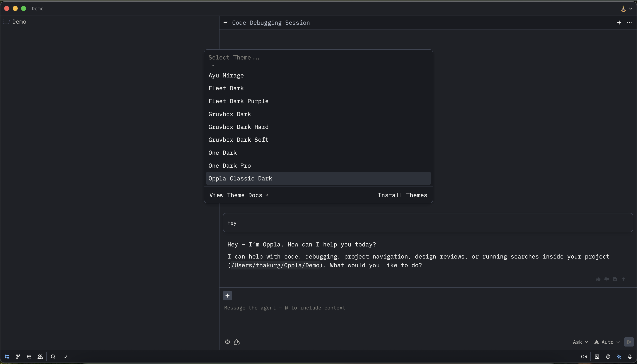Open the debugger bug icon
The image size is (637, 364).
(608, 357)
